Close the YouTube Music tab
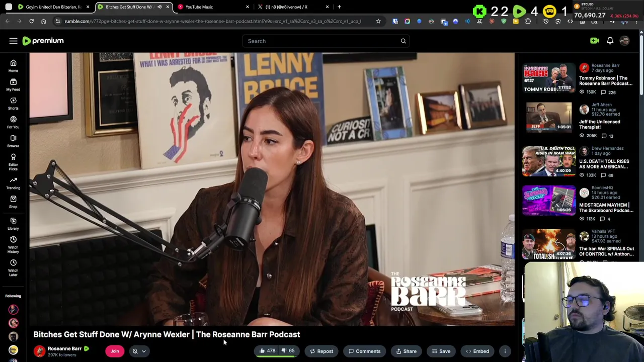644x362 pixels. tap(247, 7)
